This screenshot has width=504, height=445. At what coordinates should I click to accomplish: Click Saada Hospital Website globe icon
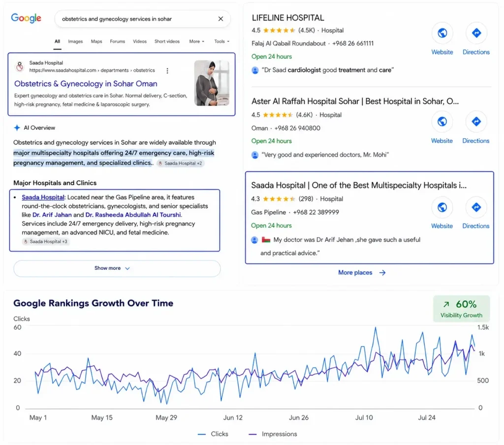click(442, 207)
